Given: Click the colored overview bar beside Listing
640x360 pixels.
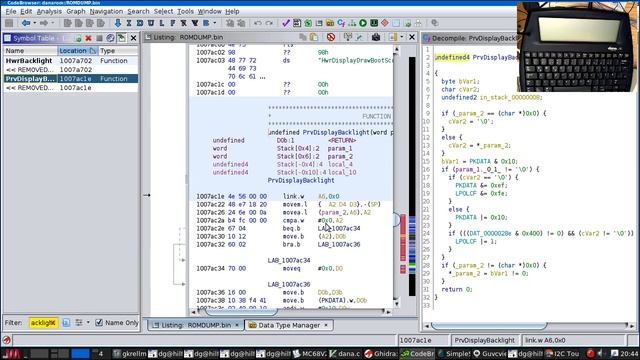Looking at the screenshot, I should (412, 176).
